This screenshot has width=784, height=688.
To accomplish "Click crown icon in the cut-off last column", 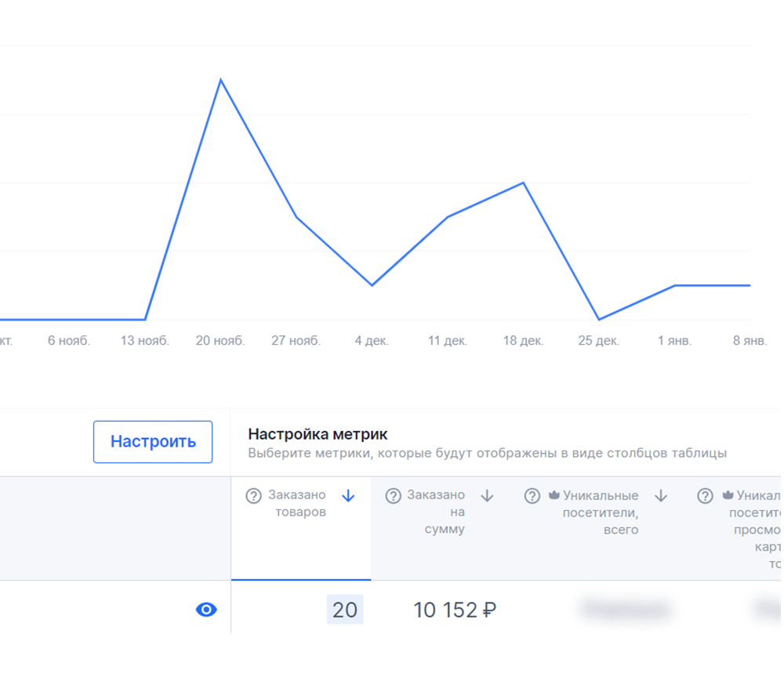I will 728,495.
